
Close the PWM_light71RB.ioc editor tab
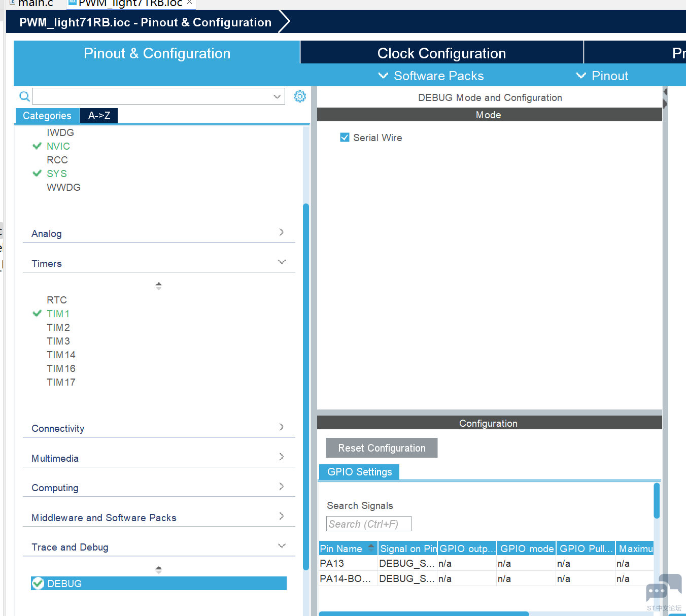click(x=189, y=3)
